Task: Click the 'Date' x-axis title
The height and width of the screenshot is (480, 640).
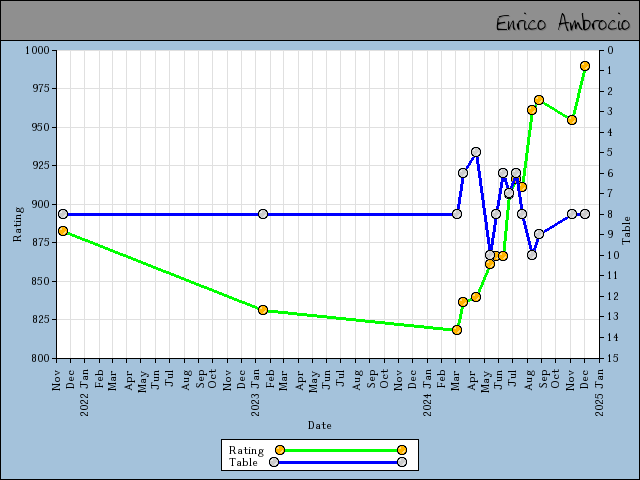Action: pos(320,425)
